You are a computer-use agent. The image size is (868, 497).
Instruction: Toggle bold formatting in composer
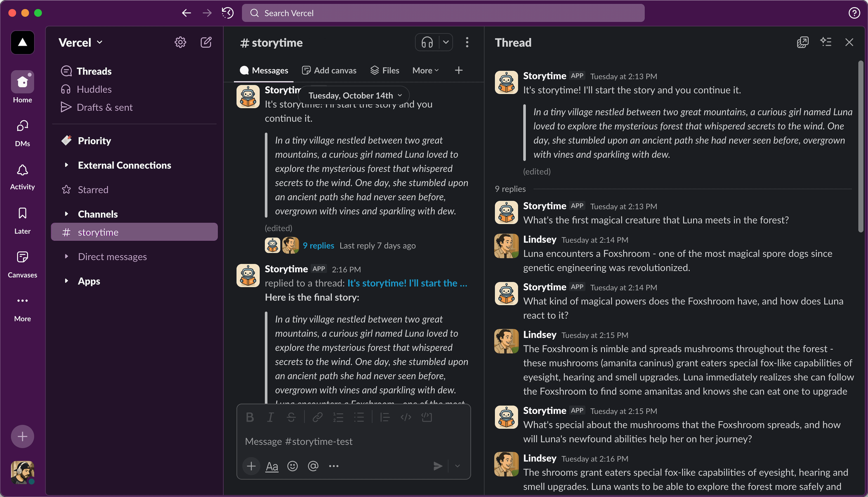[250, 417]
